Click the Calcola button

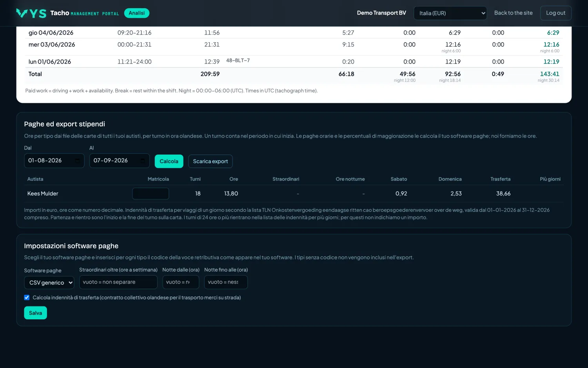169,161
